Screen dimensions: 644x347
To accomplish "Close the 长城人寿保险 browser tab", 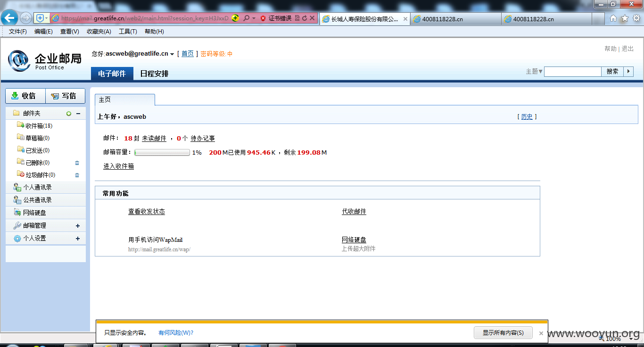I will pyautogui.click(x=405, y=19).
